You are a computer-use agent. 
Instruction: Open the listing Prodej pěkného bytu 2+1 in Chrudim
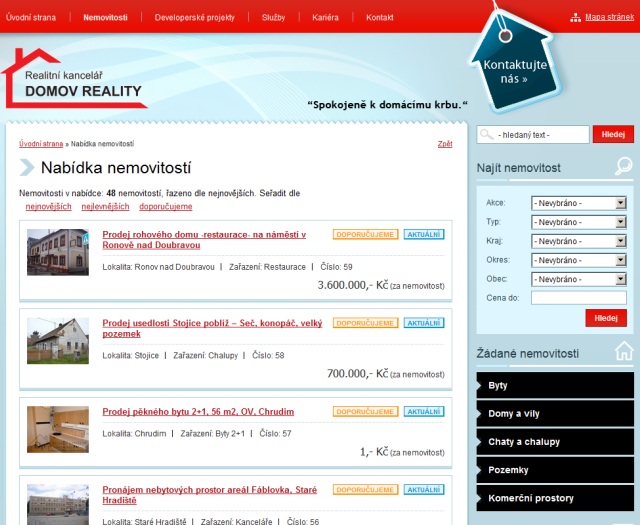point(198,412)
